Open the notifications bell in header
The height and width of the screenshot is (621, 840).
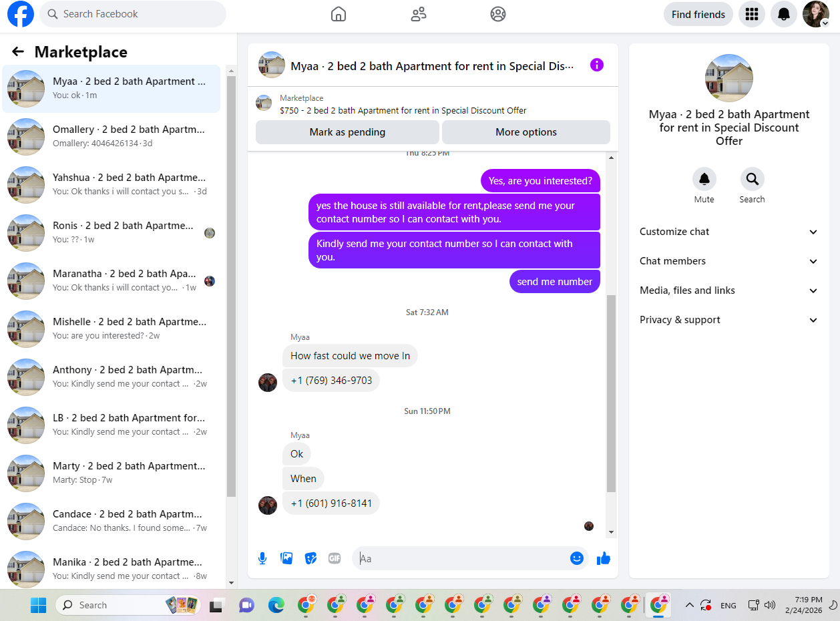point(784,14)
